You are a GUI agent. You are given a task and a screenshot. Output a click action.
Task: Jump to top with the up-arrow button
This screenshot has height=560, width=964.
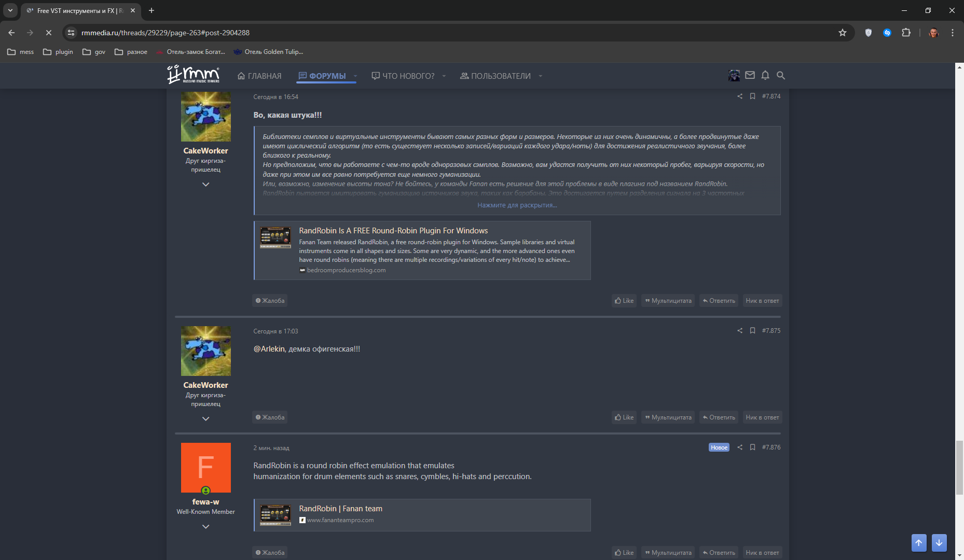tap(919, 543)
